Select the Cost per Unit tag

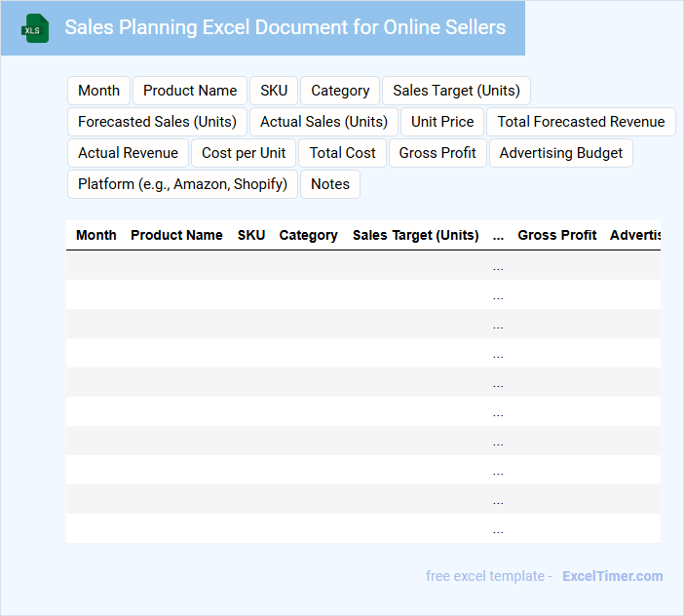point(244,153)
